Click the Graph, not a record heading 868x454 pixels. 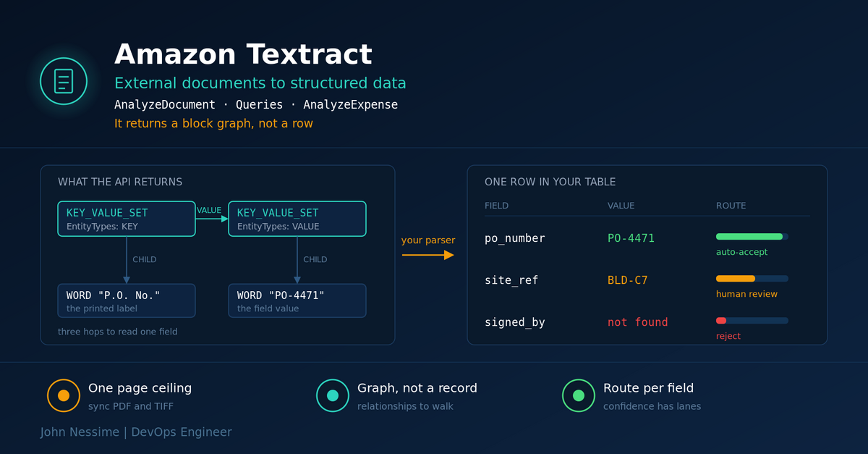point(417,388)
